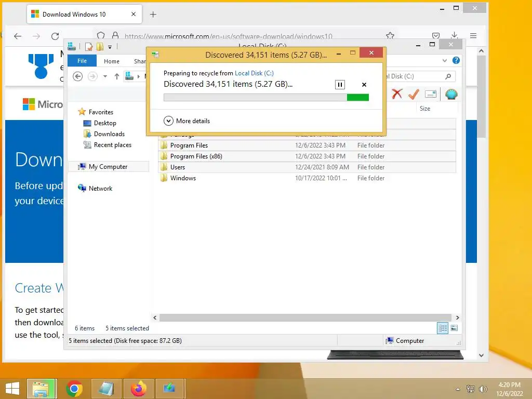This screenshot has height=399, width=532.
Task: Select the Windows folder
Action: pos(307,178)
